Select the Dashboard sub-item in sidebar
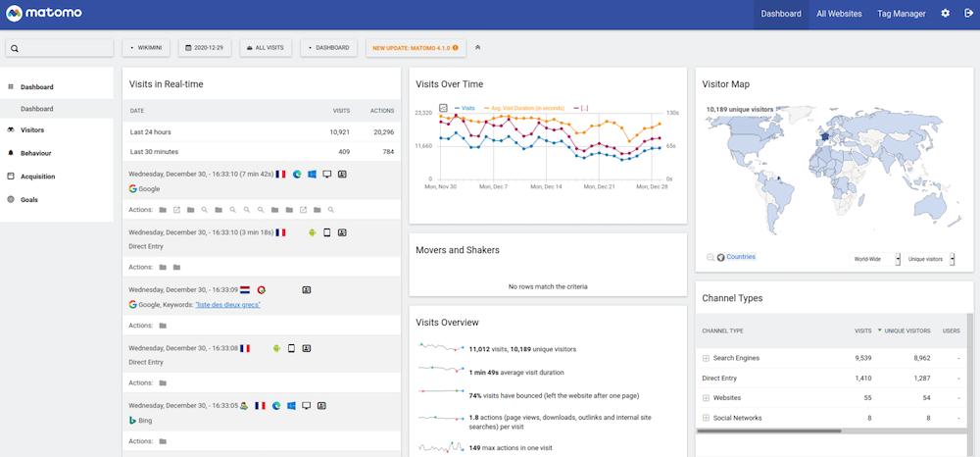 [x=37, y=109]
